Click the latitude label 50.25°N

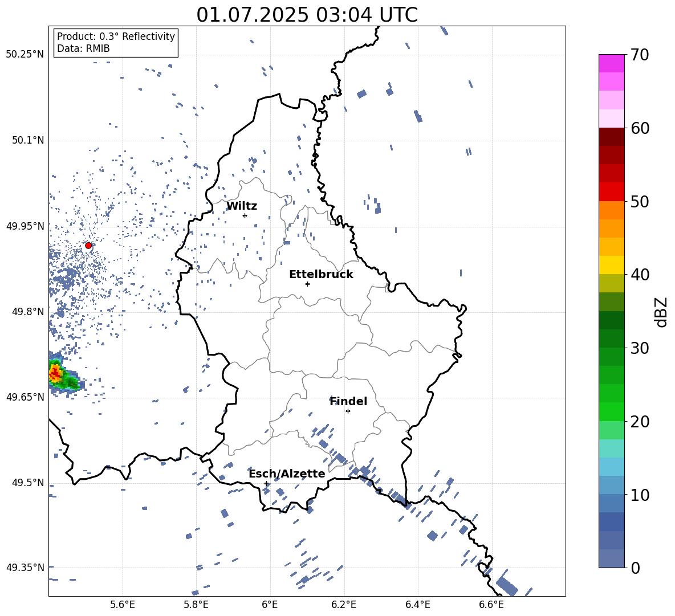click(25, 55)
